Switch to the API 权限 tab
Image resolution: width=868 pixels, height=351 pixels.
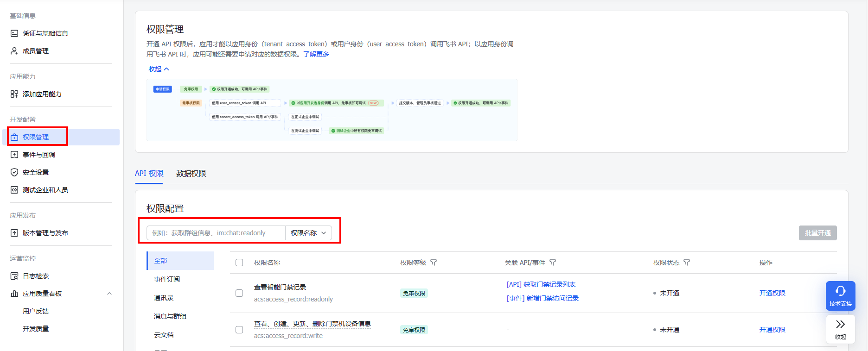(149, 174)
